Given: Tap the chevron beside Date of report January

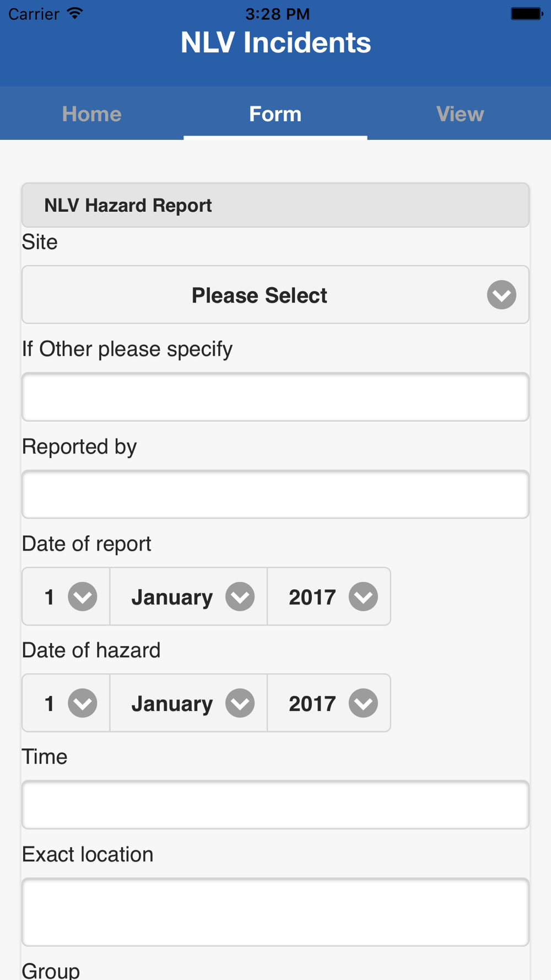Looking at the screenshot, I should [240, 596].
